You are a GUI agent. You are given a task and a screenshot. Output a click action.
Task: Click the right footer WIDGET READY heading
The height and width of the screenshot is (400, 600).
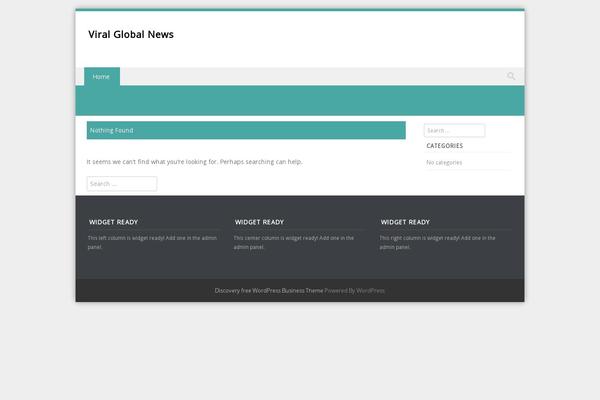pyautogui.click(x=405, y=222)
